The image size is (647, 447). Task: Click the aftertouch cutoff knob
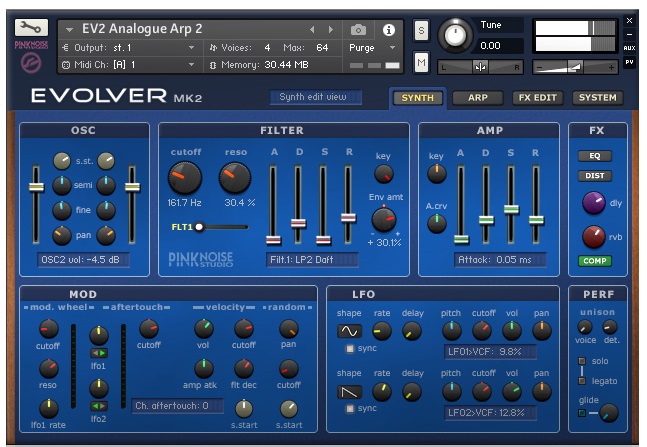pyautogui.click(x=149, y=329)
